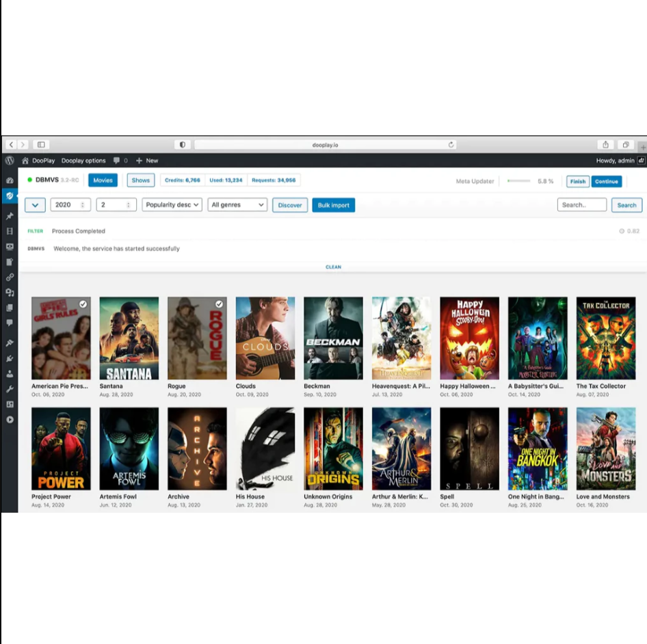
Task: Select the Project Power movie poster
Action: click(61, 448)
